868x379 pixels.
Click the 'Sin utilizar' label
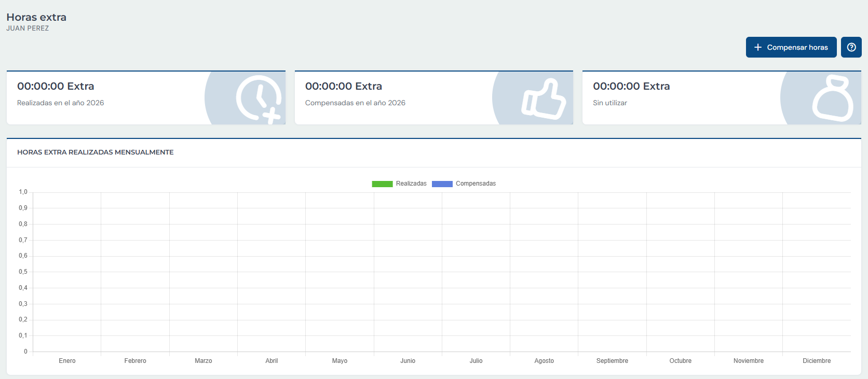pyautogui.click(x=610, y=103)
